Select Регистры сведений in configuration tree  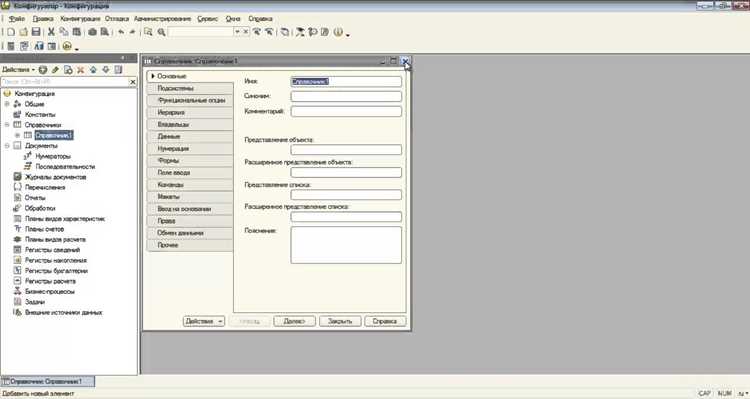[52, 250]
